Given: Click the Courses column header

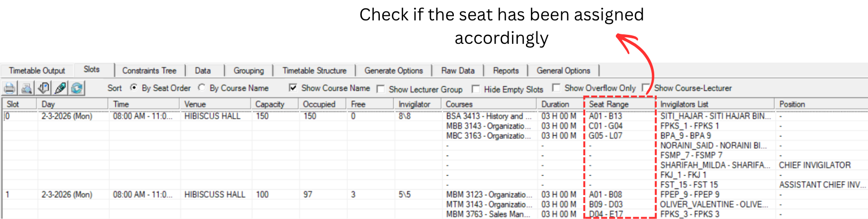Looking at the screenshot, I should pos(489,104).
